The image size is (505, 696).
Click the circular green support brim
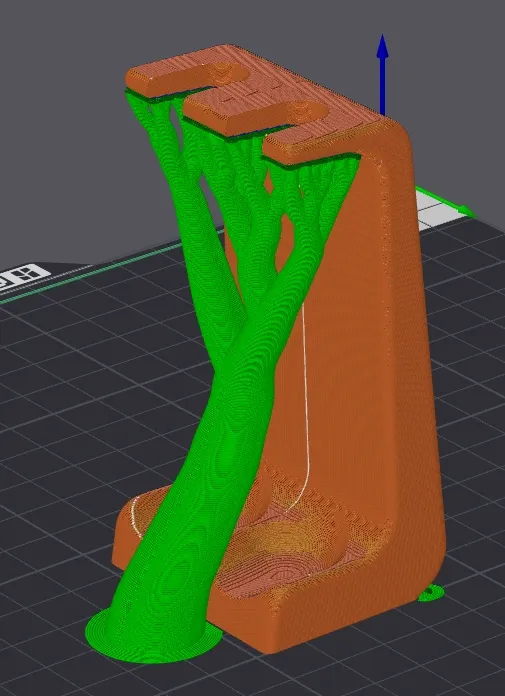[153, 636]
